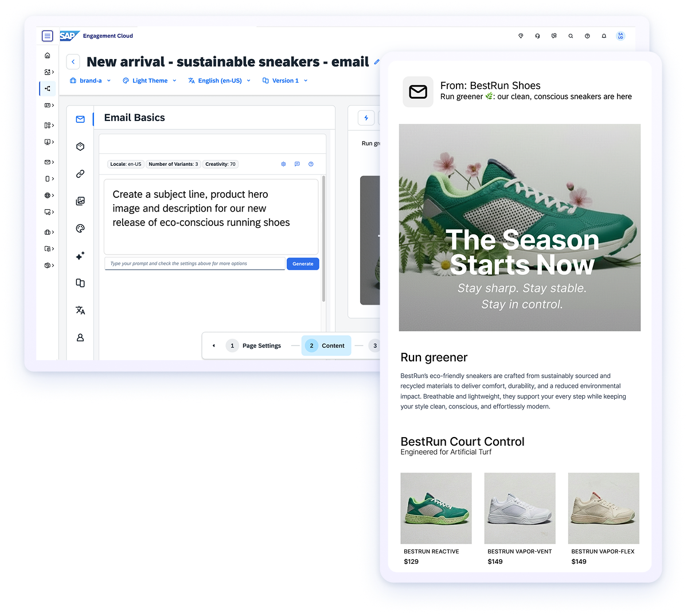Open the hamburger navigation menu
This screenshot has width=687, height=616.
coord(48,36)
